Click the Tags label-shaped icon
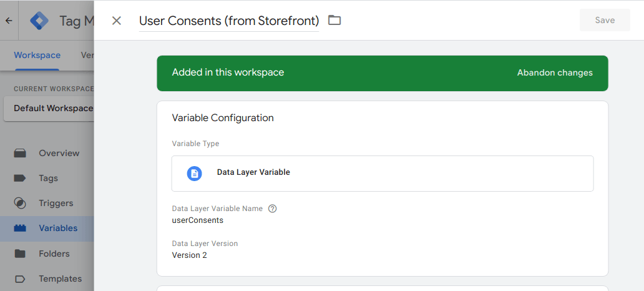Viewport: 644px width, 291px height. pos(20,178)
